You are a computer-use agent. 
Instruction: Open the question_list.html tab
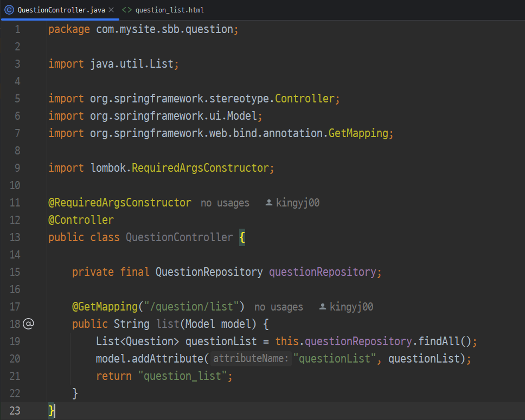pos(163,10)
